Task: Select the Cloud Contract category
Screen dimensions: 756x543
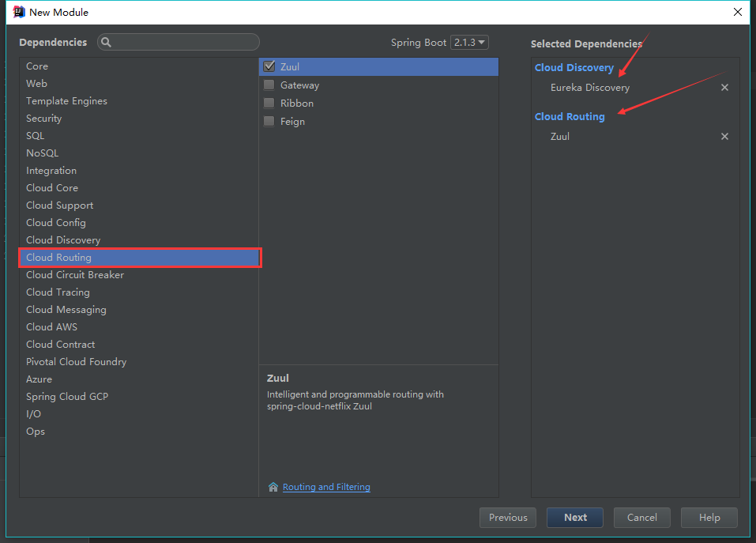Action: coord(139,345)
